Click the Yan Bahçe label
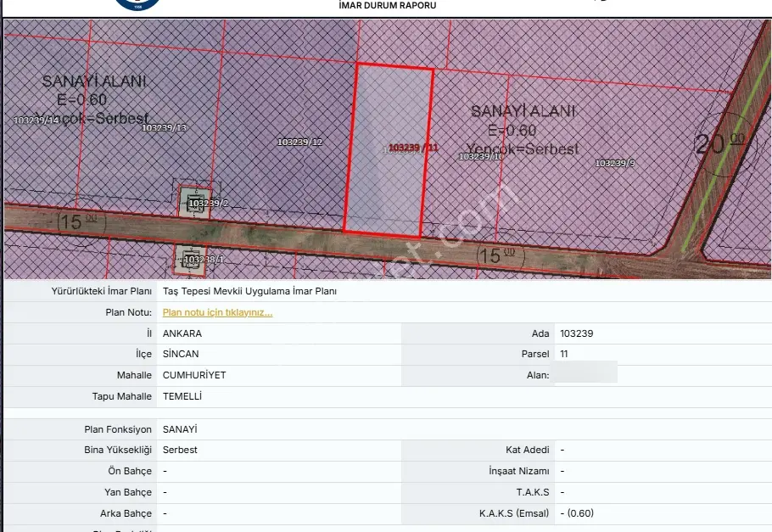The width and height of the screenshot is (772, 532). click(128, 492)
